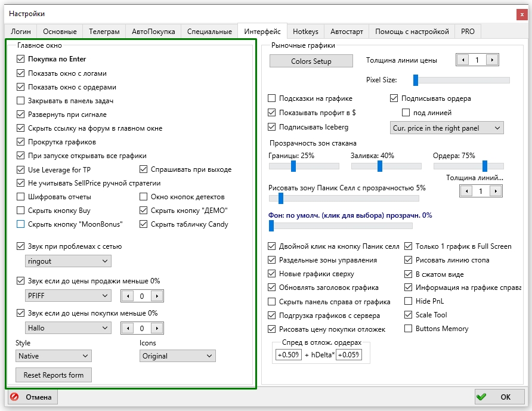Open the Основные tab
The image size is (532, 411).
(x=60, y=32)
